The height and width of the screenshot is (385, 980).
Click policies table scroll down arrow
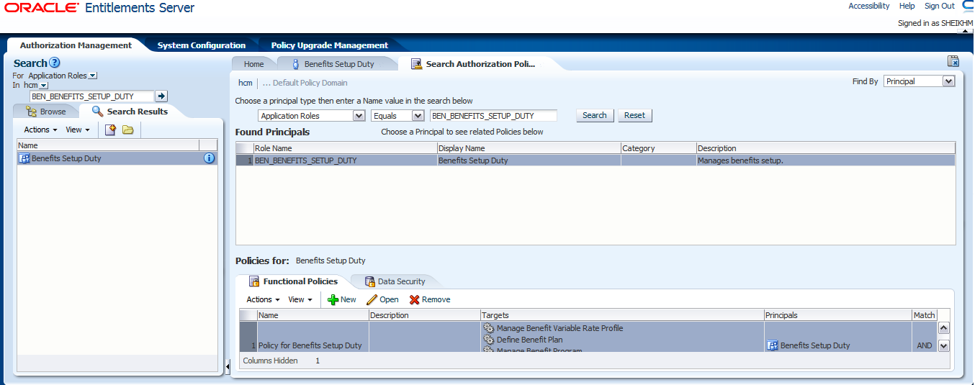coord(944,345)
